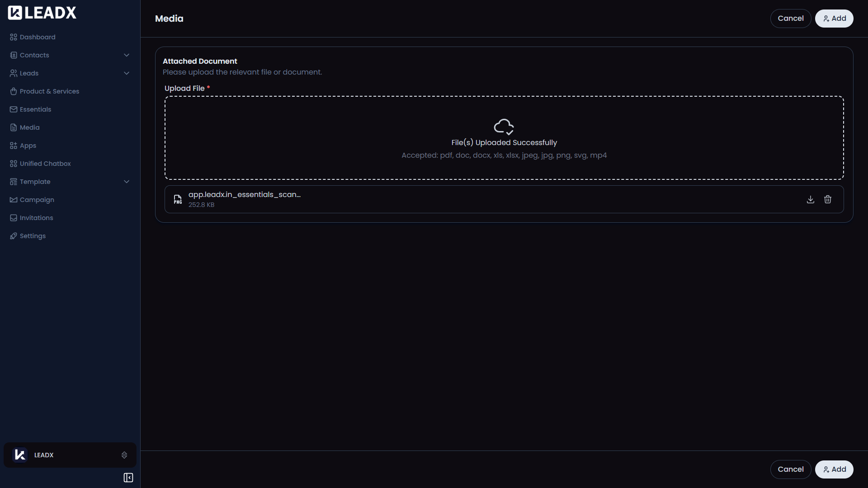
Task: Open the Invitations section
Action: point(36,218)
